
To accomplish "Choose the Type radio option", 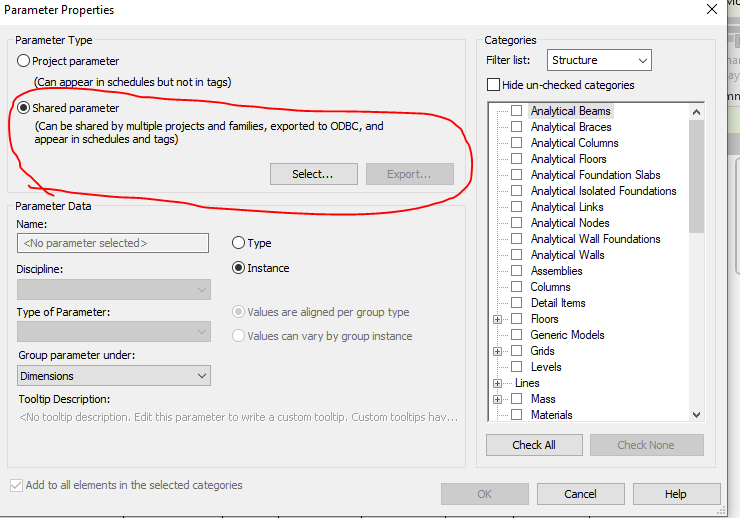I will point(238,243).
